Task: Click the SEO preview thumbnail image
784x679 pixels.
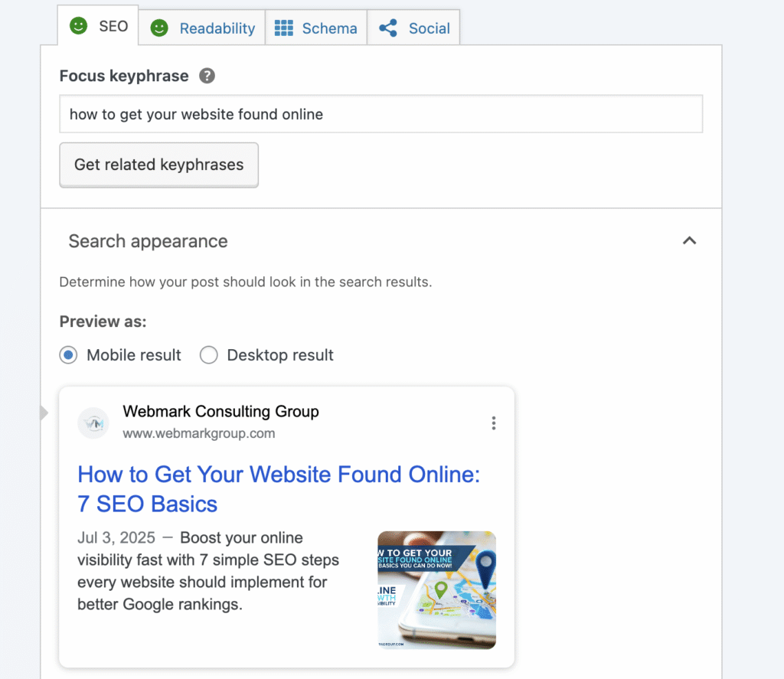Action: pyautogui.click(x=436, y=589)
